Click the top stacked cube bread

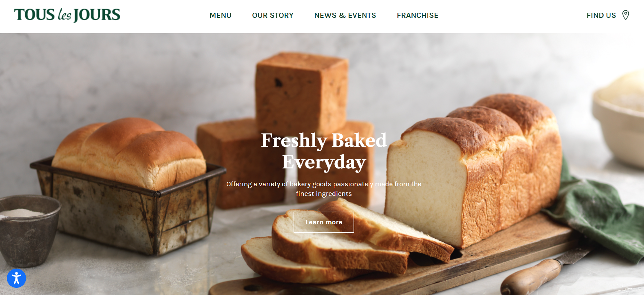[301, 93]
